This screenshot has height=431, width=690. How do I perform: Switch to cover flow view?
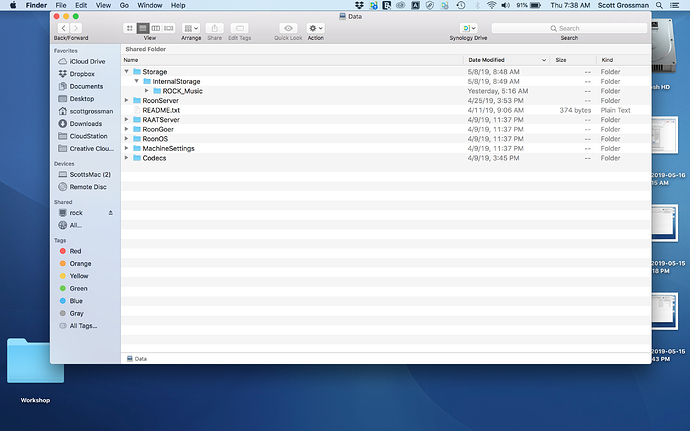169,28
